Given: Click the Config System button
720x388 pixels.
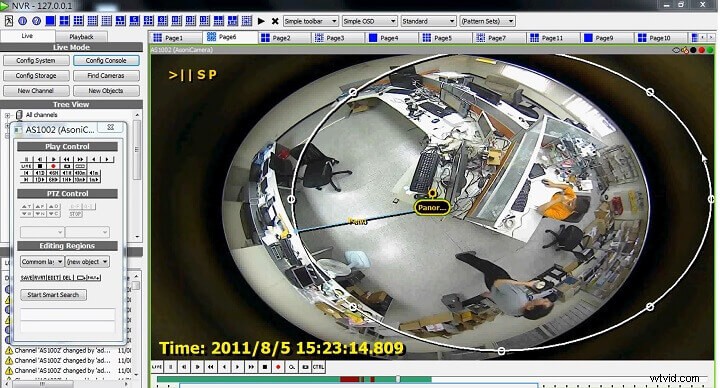Looking at the screenshot, I should pos(36,61).
